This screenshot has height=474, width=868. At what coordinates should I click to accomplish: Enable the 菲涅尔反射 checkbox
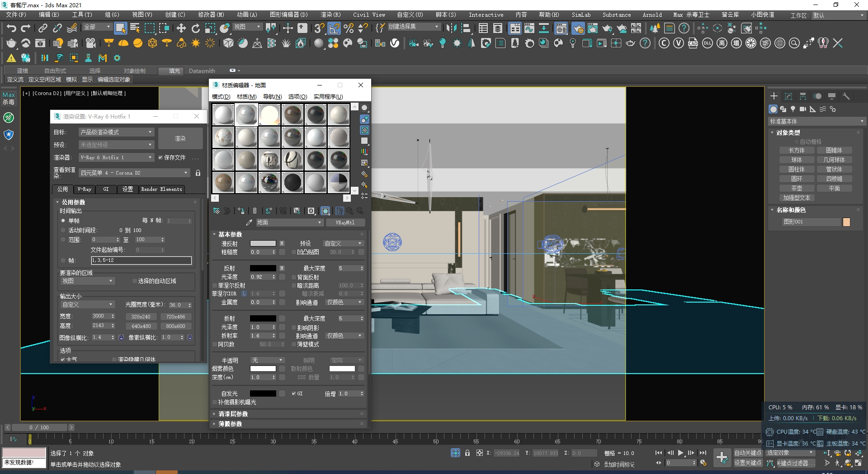coord(215,285)
